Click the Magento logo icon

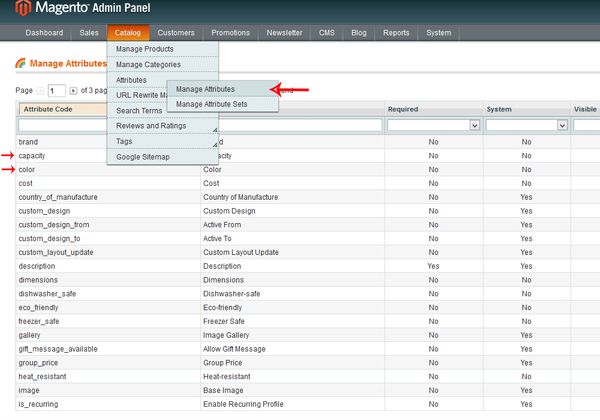23,8
